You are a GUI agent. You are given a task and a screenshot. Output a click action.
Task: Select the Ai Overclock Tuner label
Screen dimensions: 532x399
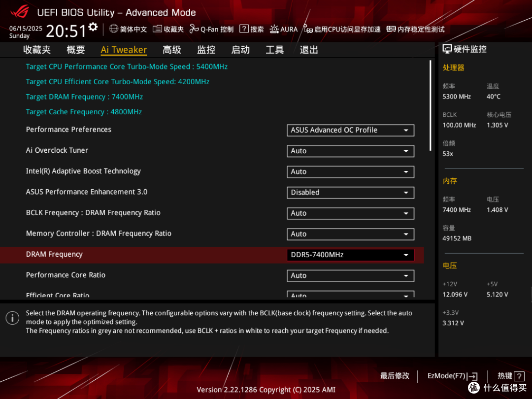click(x=57, y=150)
